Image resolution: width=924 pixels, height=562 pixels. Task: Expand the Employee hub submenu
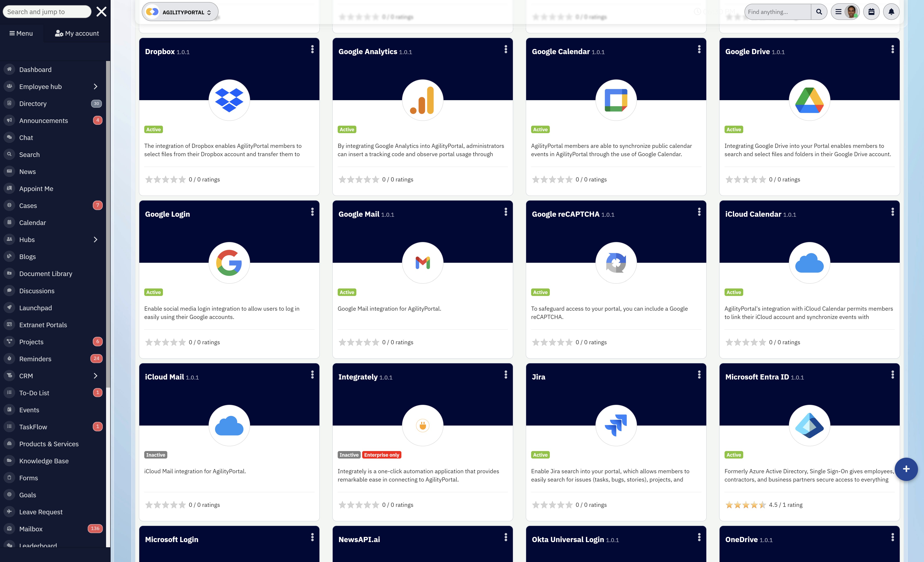(x=95, y=86)
